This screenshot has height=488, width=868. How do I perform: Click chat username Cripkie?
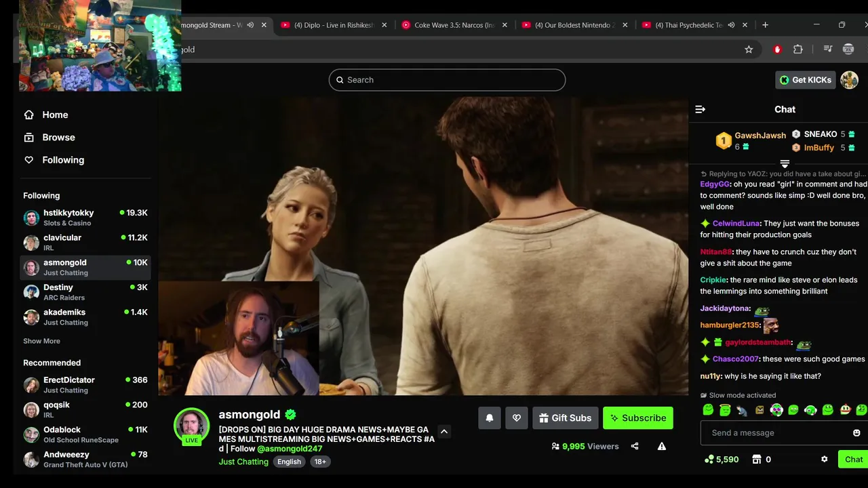pyautogui.click(x=713, y=280)
